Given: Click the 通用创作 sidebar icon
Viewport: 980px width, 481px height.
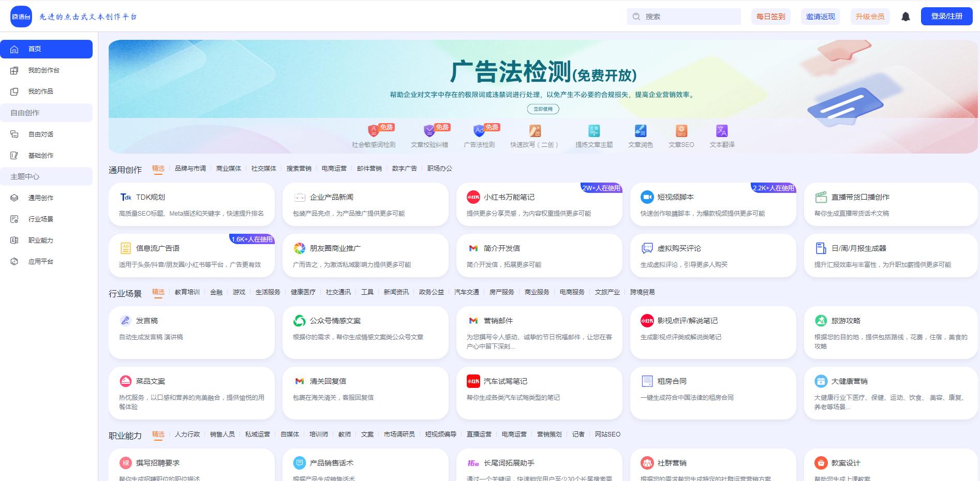Looking at the screenshot, I should [x=14, y=198].
